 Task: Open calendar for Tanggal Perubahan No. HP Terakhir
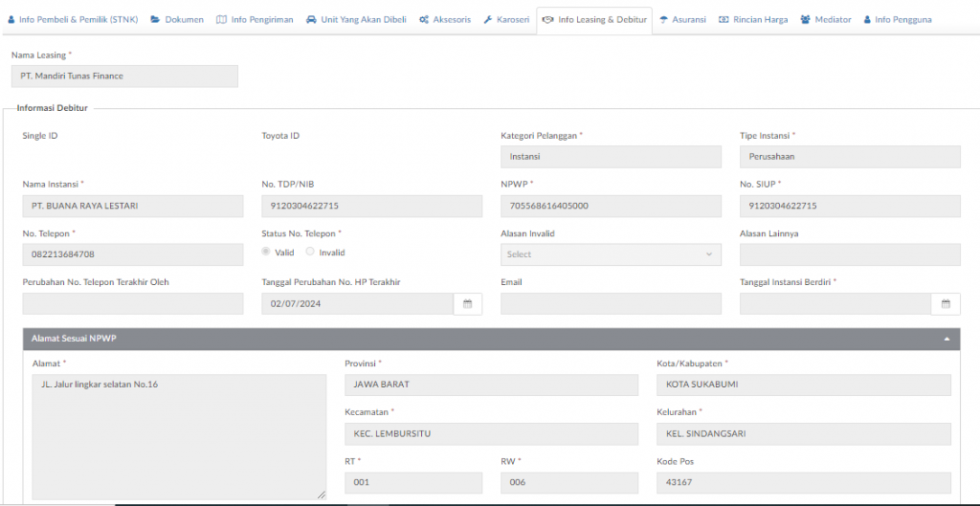pos(467,303)
